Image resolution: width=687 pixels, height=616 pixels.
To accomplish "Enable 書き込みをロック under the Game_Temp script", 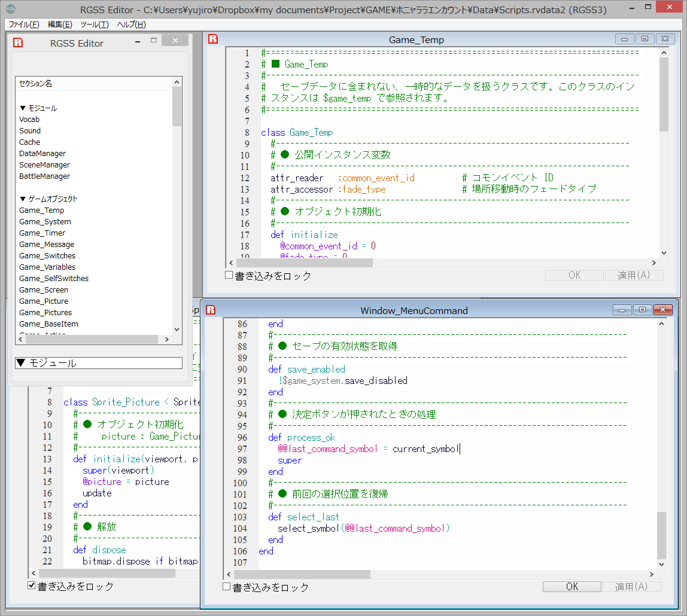I will [x=228, y=275].
